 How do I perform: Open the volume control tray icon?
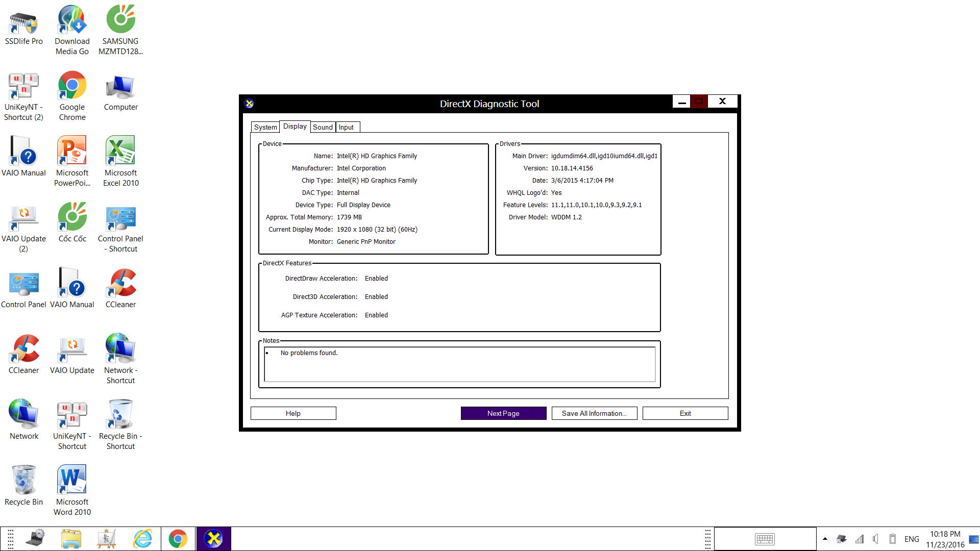876,539
